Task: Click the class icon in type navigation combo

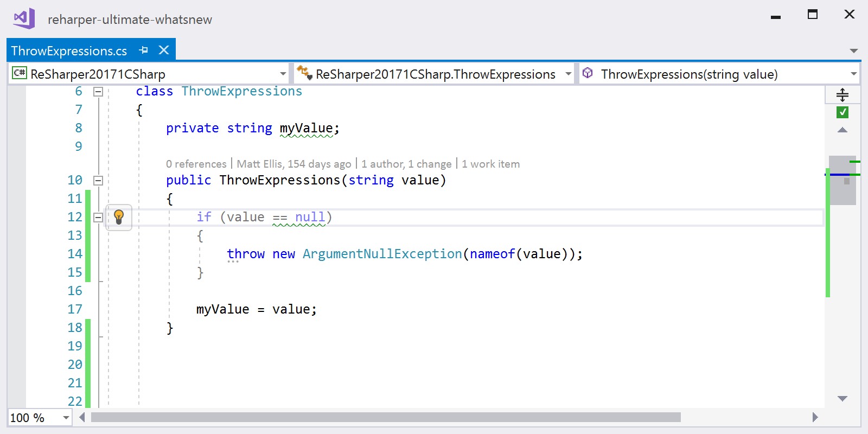Action: pyautogui.click(x=304, y=72)
